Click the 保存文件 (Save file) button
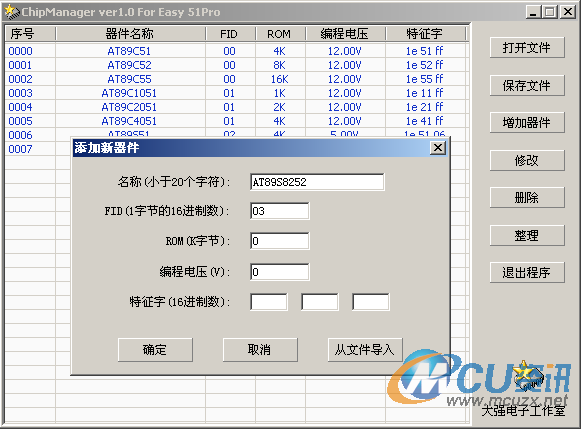Viewport: 581px width, 429px height. pyautogui.click(x=527, y=86)
